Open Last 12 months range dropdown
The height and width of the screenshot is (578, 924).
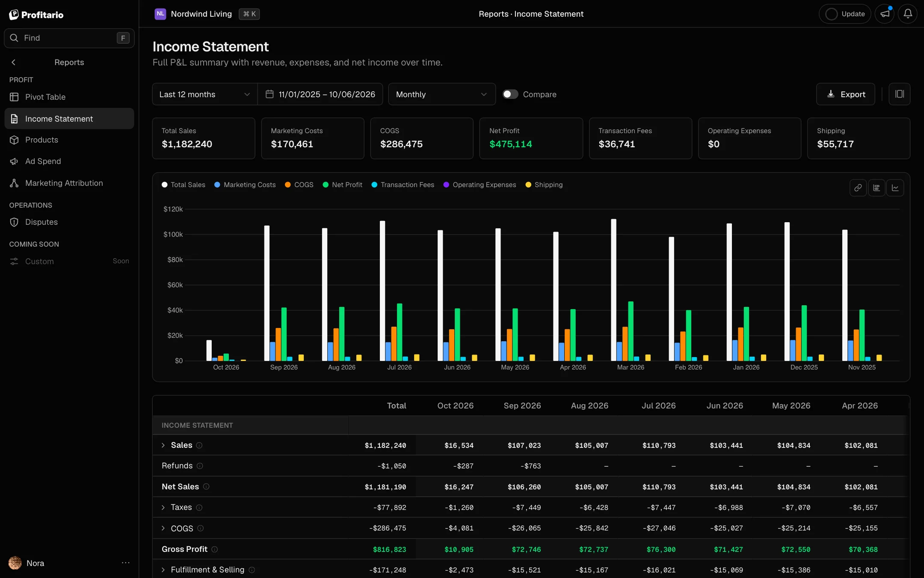[205, 94]
